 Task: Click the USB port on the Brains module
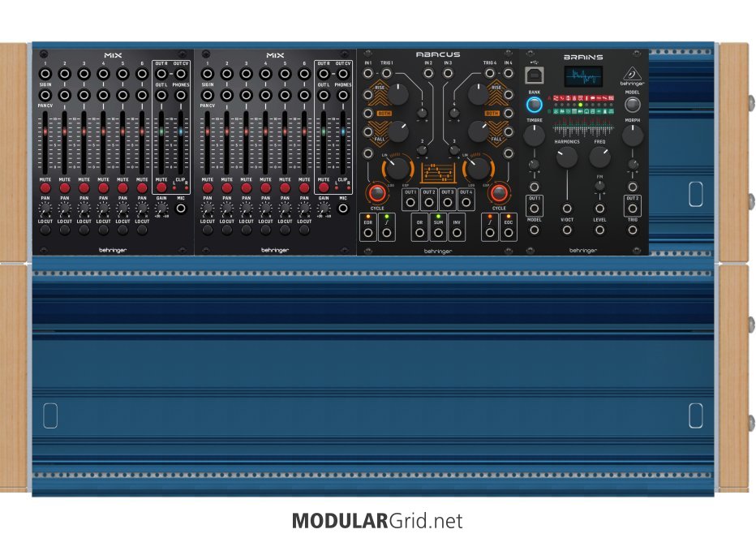coord(534,75)
